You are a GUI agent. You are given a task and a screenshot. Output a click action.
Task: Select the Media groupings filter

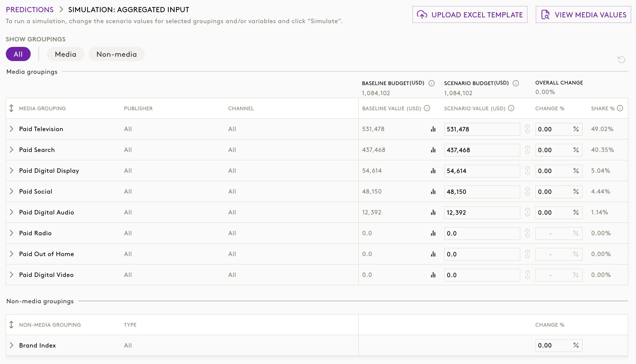click(65, 54)
